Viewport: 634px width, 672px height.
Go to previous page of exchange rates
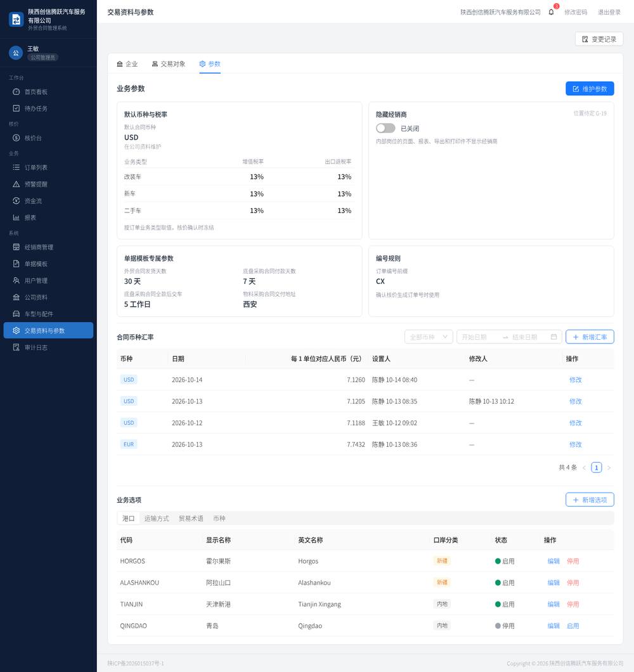click(x=584, y=468)
